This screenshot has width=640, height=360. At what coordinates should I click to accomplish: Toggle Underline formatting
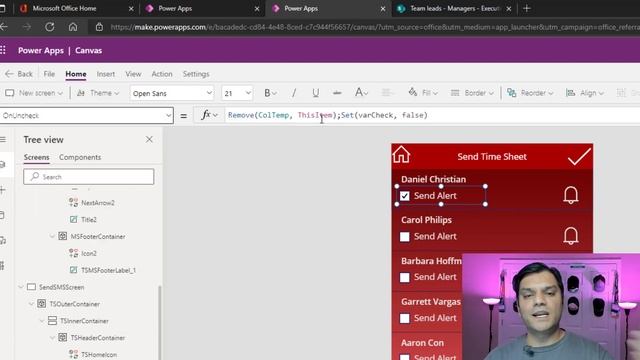point(316,93)
